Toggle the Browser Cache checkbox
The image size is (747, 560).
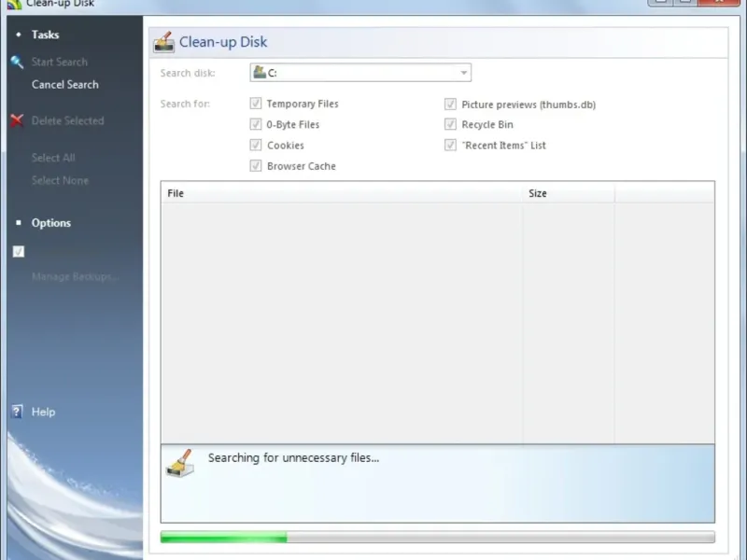(256, 166)
